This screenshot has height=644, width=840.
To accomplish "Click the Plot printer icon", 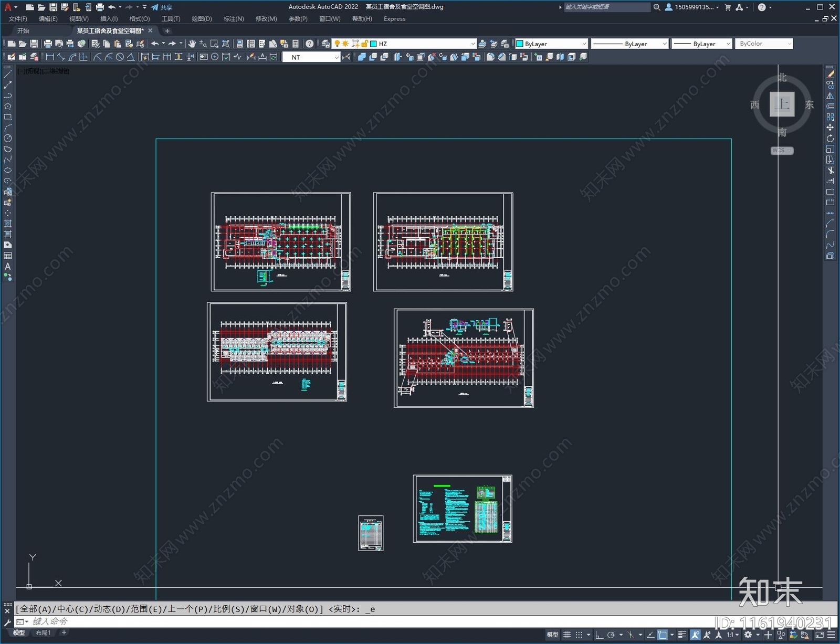I will [x=48, y=44].
